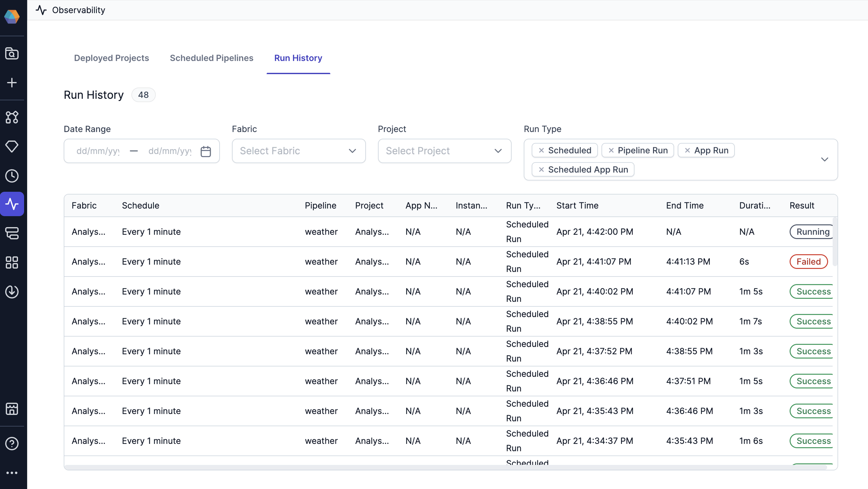The width and height of the screenshot is (868, 489).
Task: Open the server/fabric stack icon in sidebar
Action: tap(12, 233)
